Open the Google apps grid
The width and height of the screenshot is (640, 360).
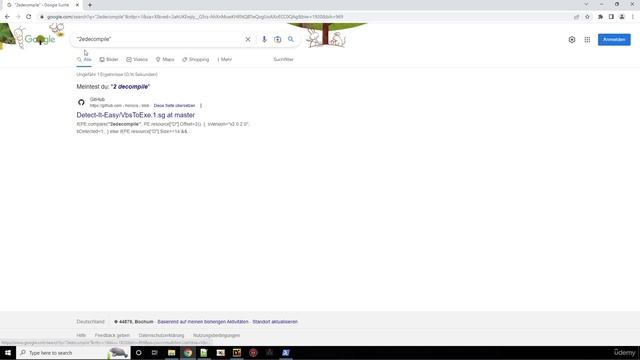click(587, 40)
